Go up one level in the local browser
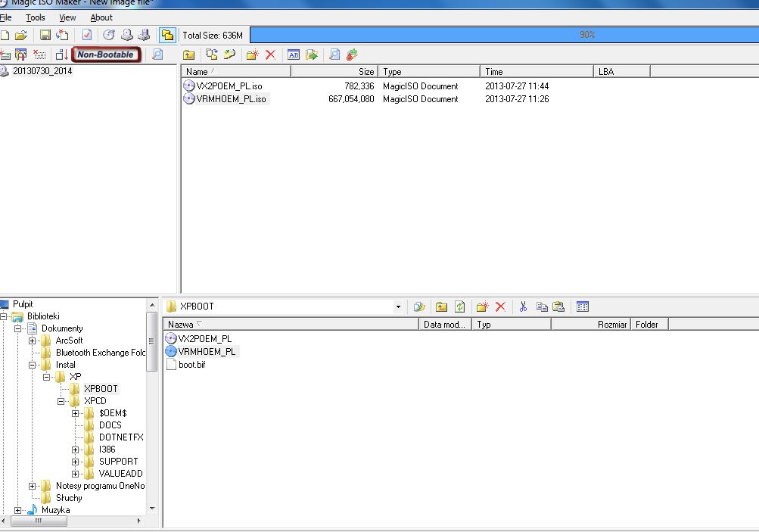The height and width of the screenshot is (532, 759). [x=441, y=306]
